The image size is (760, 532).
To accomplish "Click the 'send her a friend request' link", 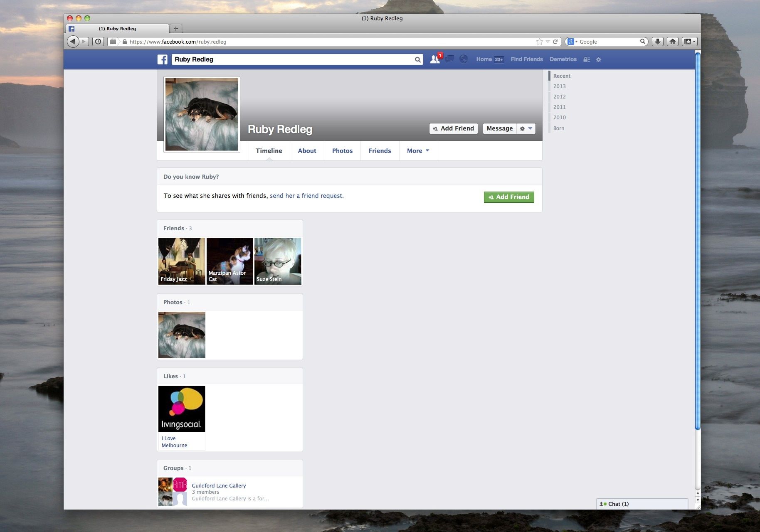I will click(x=306, y=196).
